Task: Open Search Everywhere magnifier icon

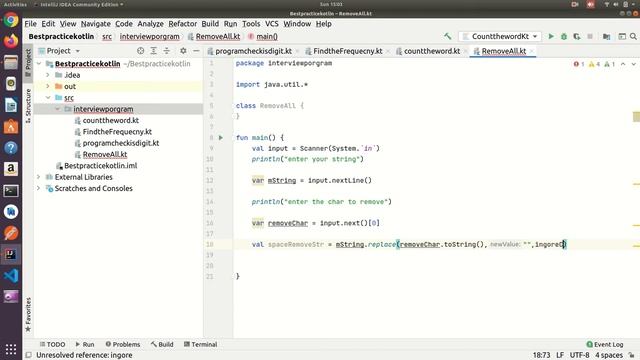Action: click(x=633, y=36)
